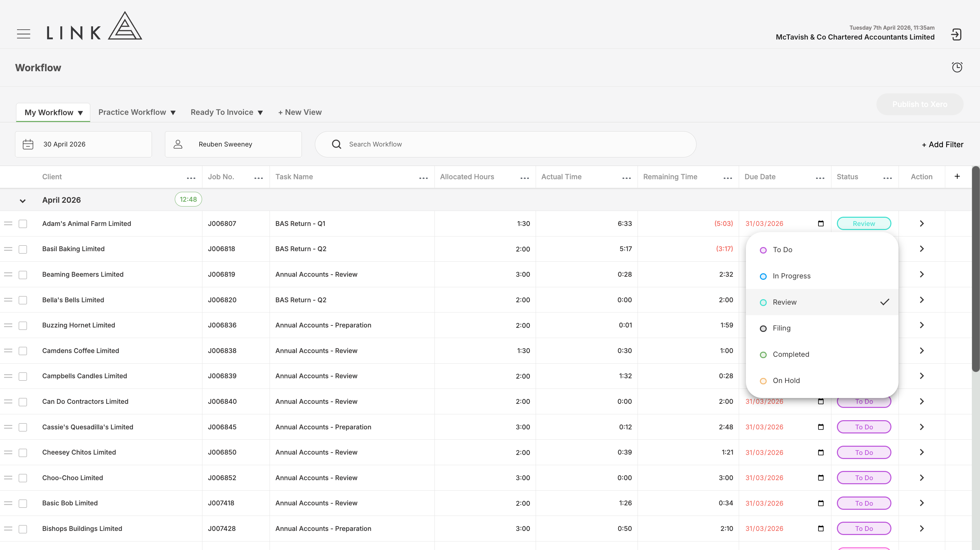This screenshot has width=980, height=550.
Task: Open Allocated Hours column options ellipsis
Action: click(x=525, y=178)
